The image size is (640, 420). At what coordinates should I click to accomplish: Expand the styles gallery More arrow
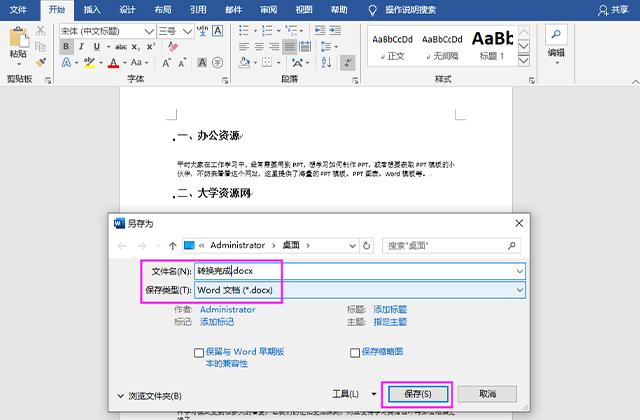point(524,61)
